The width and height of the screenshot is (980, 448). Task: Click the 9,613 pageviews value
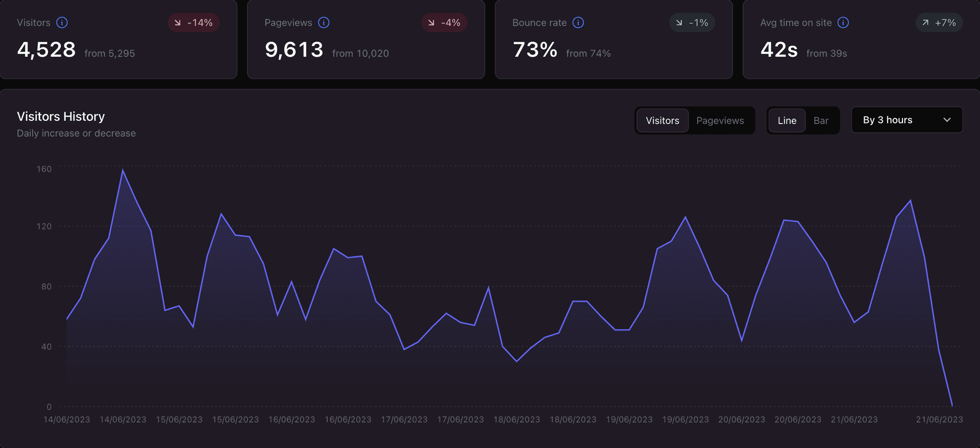294,50
